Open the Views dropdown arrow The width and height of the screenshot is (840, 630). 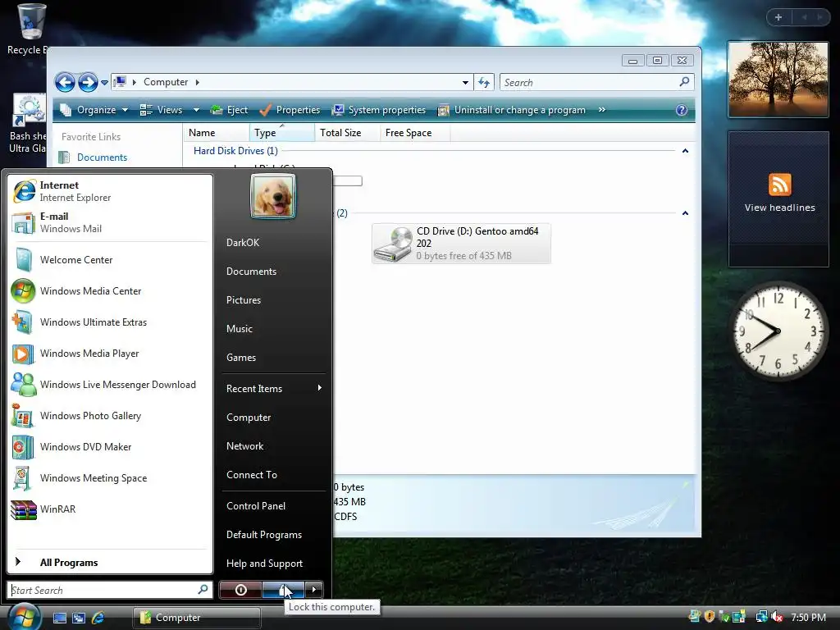point(196,110)
